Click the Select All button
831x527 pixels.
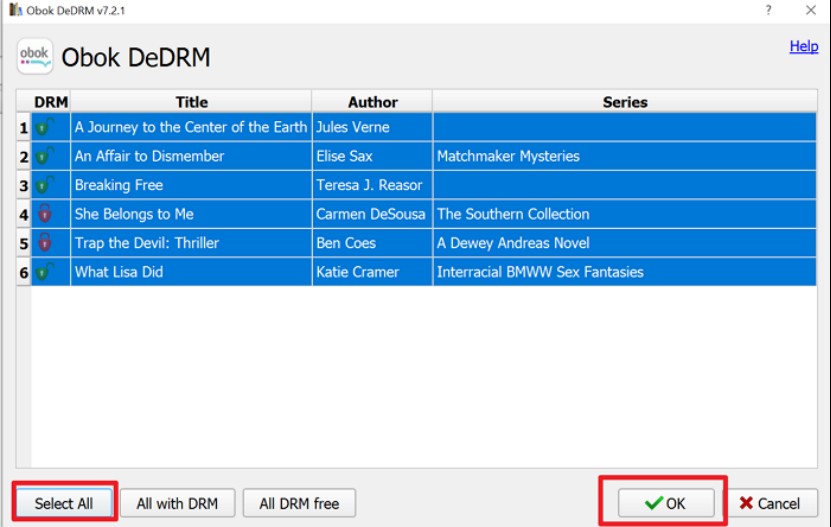coord(64,503)
